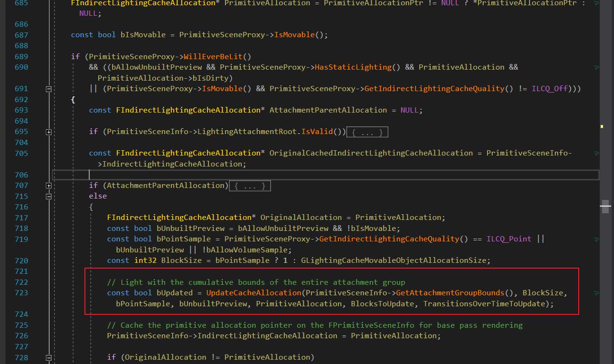Image resolution: width=614 pixels, height=364 pixels.
Task: Click the bUpdated variable declaration
Action: pyautogui.click(x=175, y=293)
